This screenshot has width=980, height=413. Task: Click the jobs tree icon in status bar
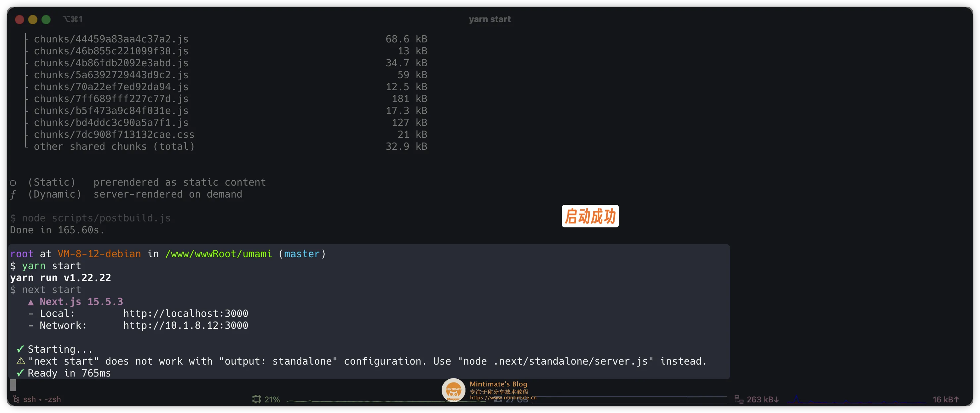click(x=16, y=399)
